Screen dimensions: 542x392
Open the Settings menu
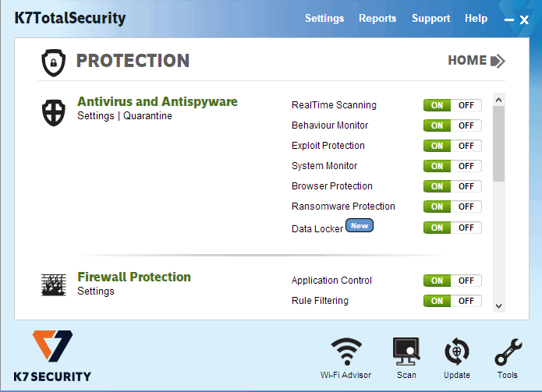tap(324, 18)
